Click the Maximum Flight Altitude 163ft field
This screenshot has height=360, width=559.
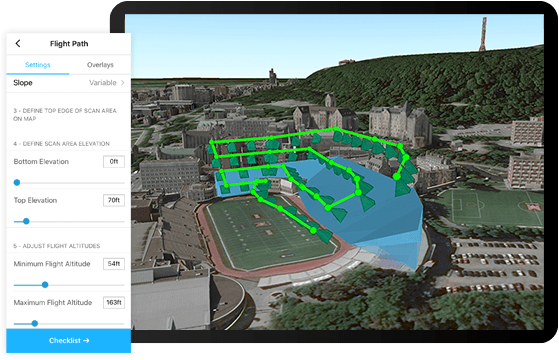pos(114,302)
